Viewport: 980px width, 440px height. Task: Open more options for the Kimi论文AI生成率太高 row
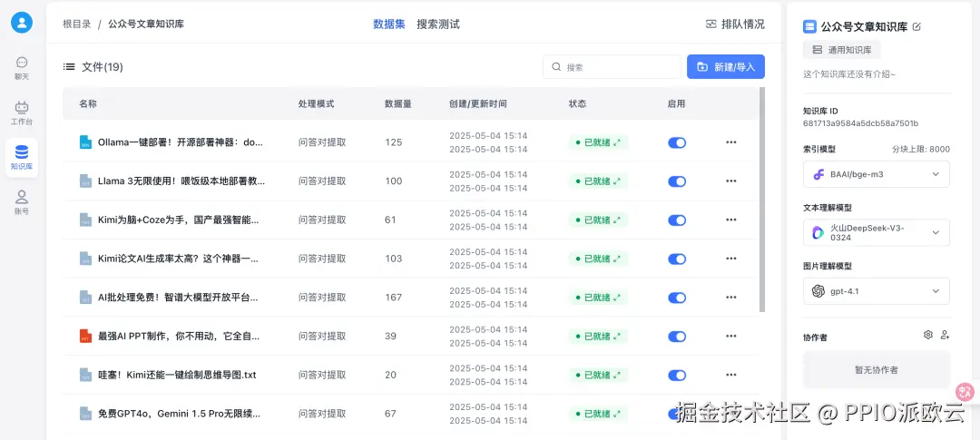[x=731, y=259]
